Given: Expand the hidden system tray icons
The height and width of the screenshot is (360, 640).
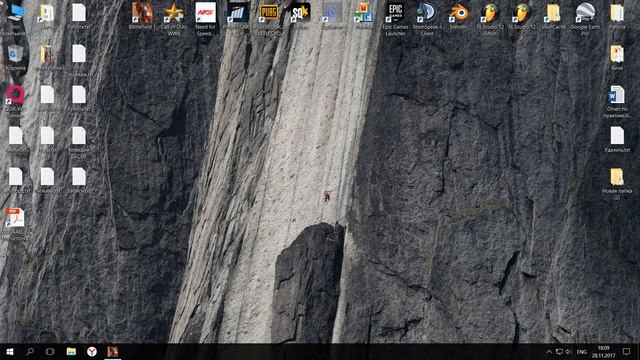Looking at the screenshot, I should click(x=549, y=351).
